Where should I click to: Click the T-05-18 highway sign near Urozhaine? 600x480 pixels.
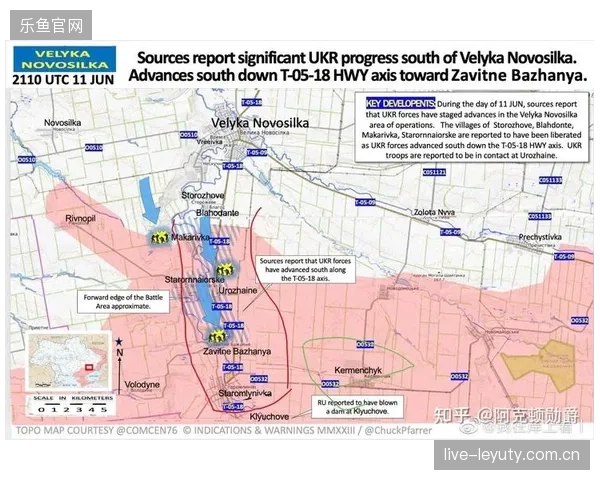222,306
